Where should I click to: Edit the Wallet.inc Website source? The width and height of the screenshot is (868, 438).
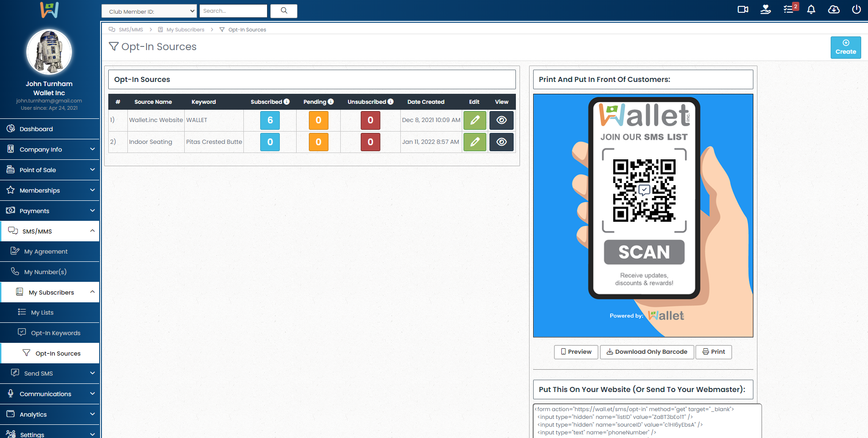[475, 120]
